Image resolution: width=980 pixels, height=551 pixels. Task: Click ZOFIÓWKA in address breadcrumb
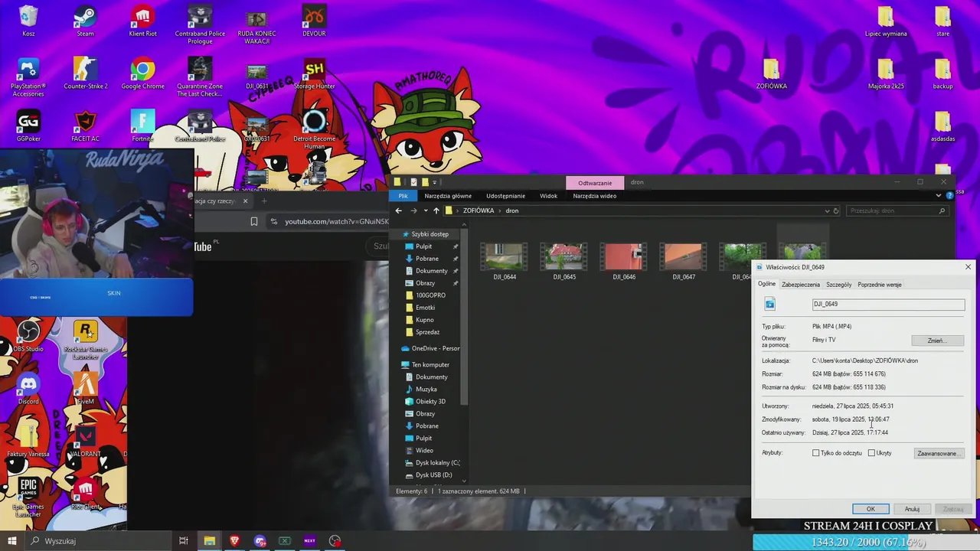pos(479,210)
